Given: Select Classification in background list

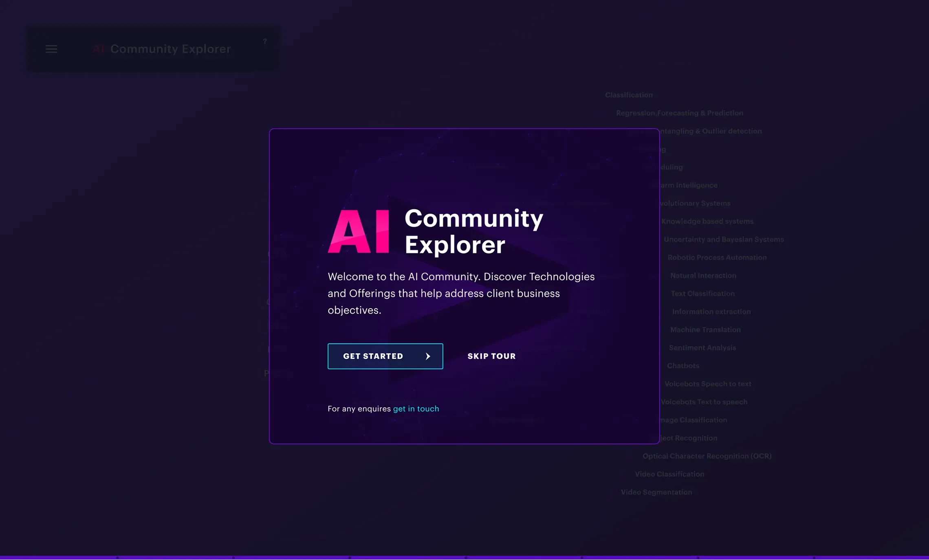Looking at the screenshot, I should pyautogui.click(x=629, y=95).
